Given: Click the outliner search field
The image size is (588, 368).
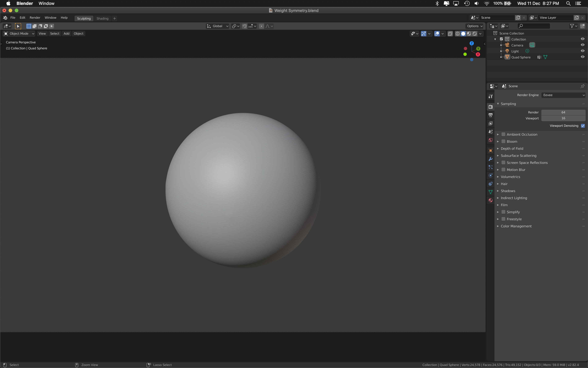Looking at the screenshot, I should pos(534,26).
